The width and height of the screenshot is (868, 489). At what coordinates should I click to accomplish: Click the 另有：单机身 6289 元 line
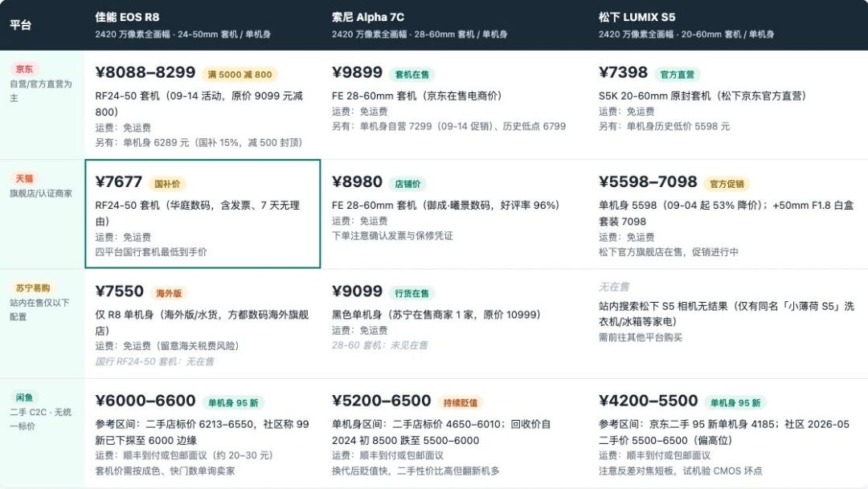199,143
